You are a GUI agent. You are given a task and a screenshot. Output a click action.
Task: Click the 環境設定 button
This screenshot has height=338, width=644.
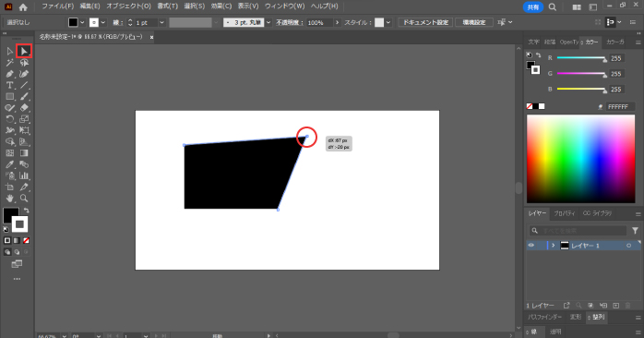click(x=474, y=22)
